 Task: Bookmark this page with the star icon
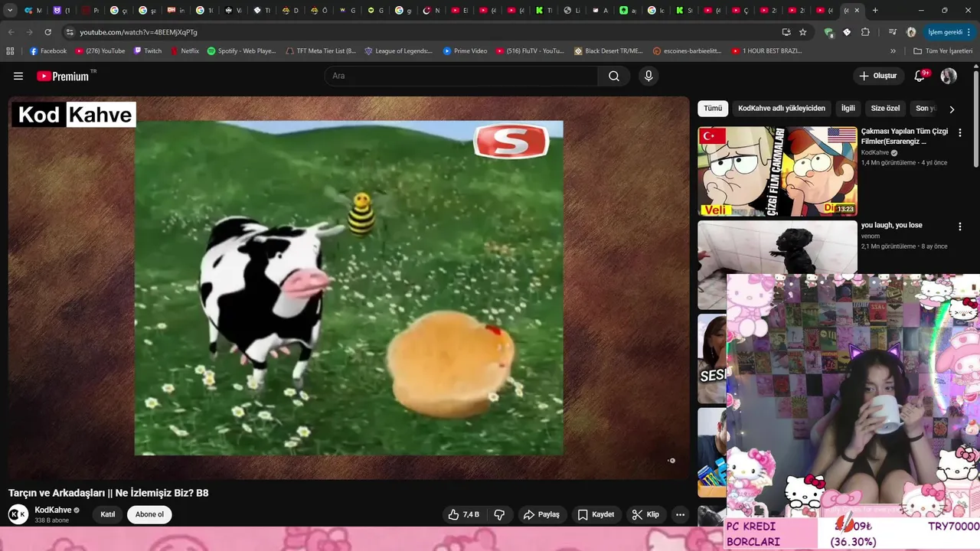pos(802,32)
